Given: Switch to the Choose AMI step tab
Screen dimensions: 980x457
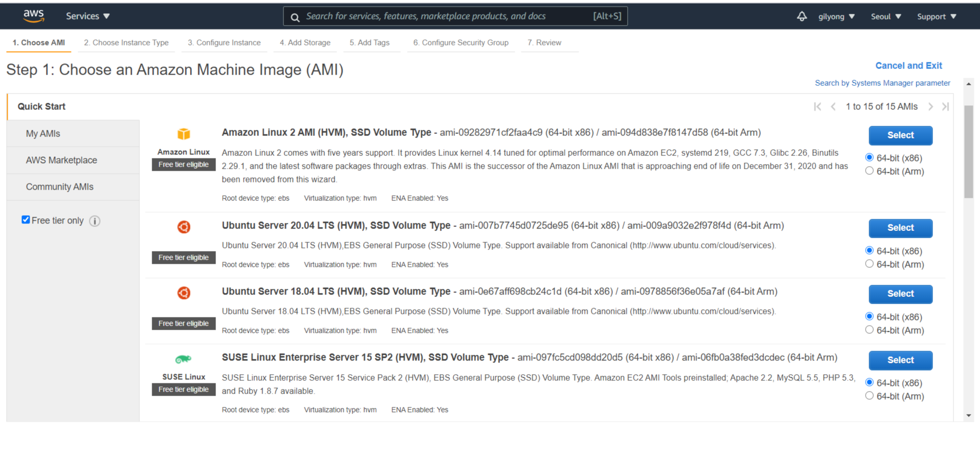Looking at the screenshot, I should (39, 43).
